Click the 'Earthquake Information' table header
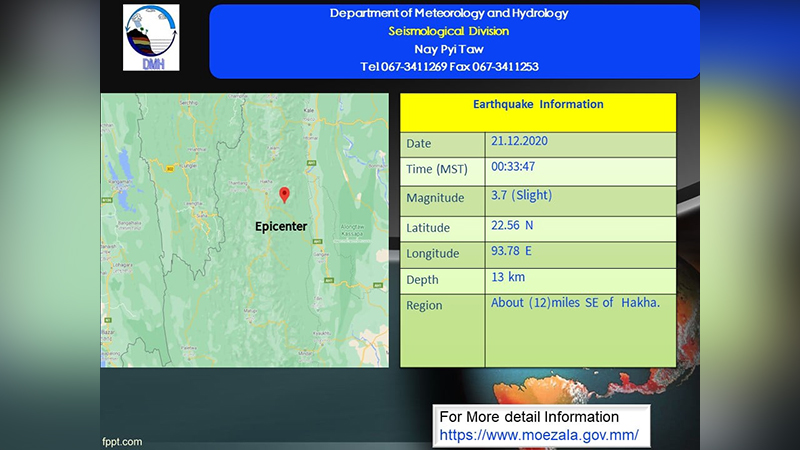Viewport: 800px width, 450px height. (538, 104)
